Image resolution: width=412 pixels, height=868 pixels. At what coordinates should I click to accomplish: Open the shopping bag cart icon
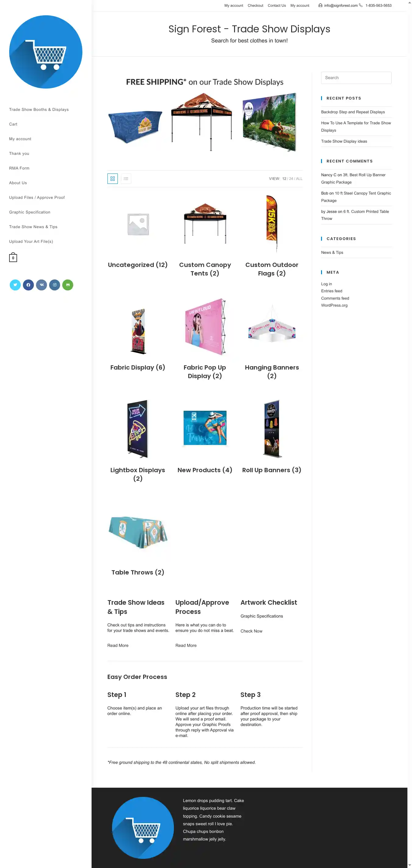13,257
